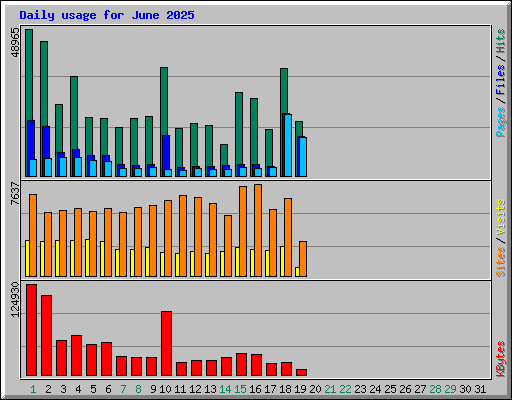This screenshot has height=400, width=512.
Task: Click day 7 on the x-axis
Action: point(123,389)
